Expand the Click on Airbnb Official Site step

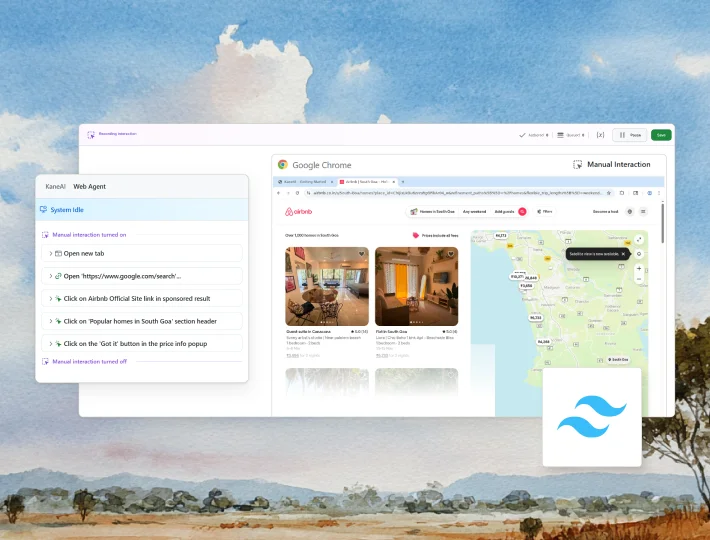click(x=51, y=299)
